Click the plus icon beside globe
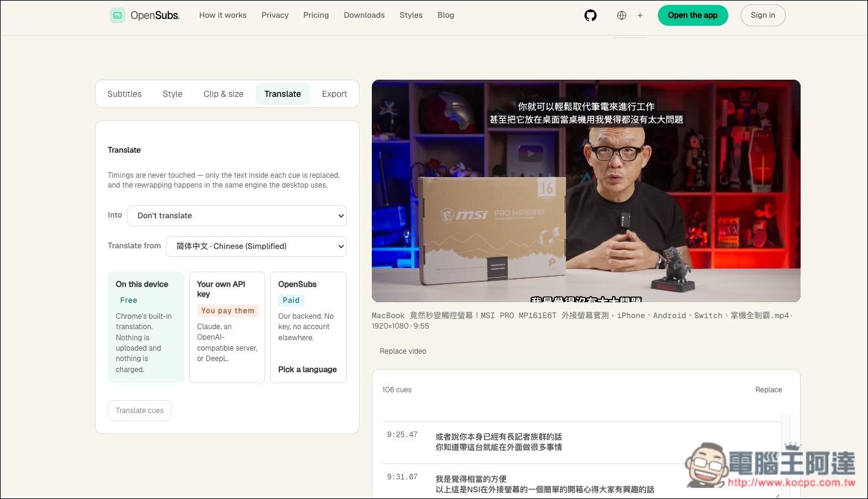868x499 pixels. click(640, 15)
